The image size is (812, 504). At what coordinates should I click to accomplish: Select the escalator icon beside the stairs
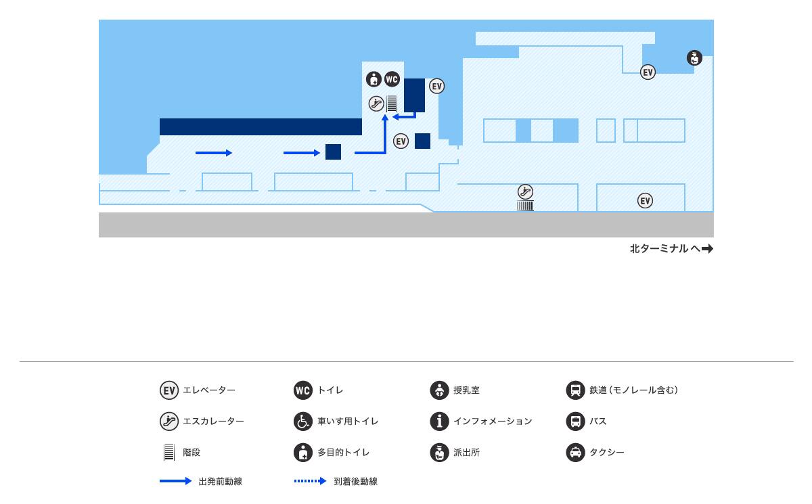[x=376, y=103]
